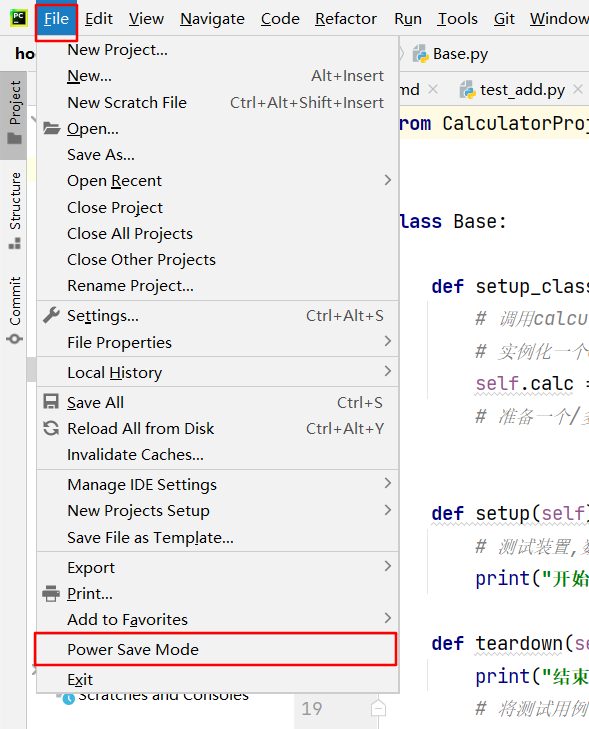Open the Project tool window sidebar
This screenshot has width=589, height=729.
[x=14, y=114]
